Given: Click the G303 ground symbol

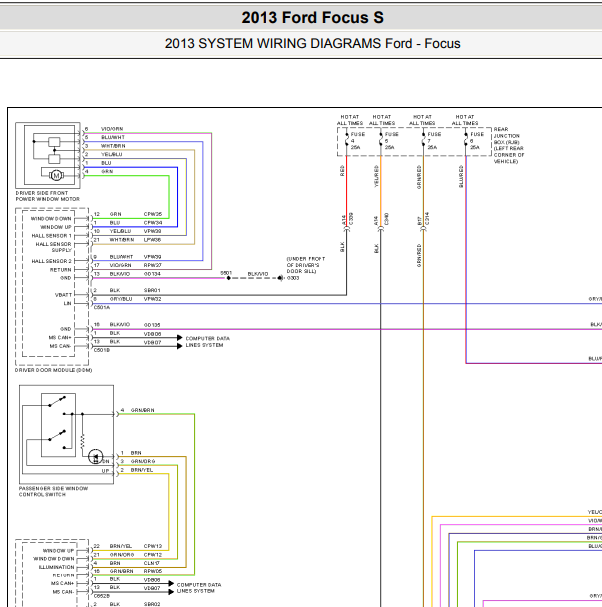Looking at the screenshot, I should 280,278.
